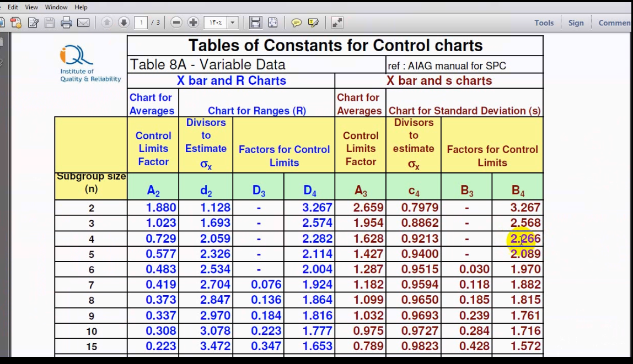Click the fit one full page icon

point(273,23)
